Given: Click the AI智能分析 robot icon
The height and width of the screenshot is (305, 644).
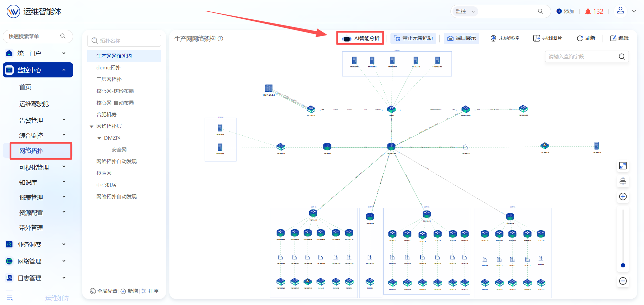Looking at the screenshot, I should point(346,39).
